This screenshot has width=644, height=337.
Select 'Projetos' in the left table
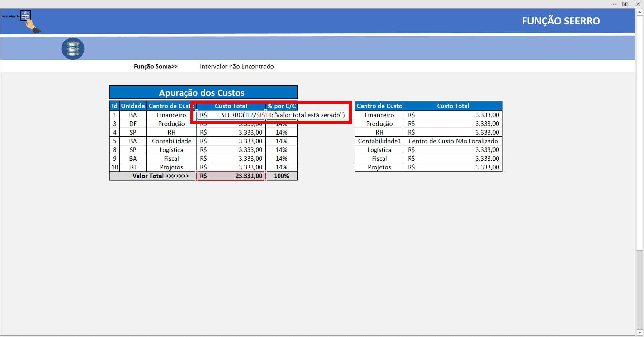pos(171,167)
